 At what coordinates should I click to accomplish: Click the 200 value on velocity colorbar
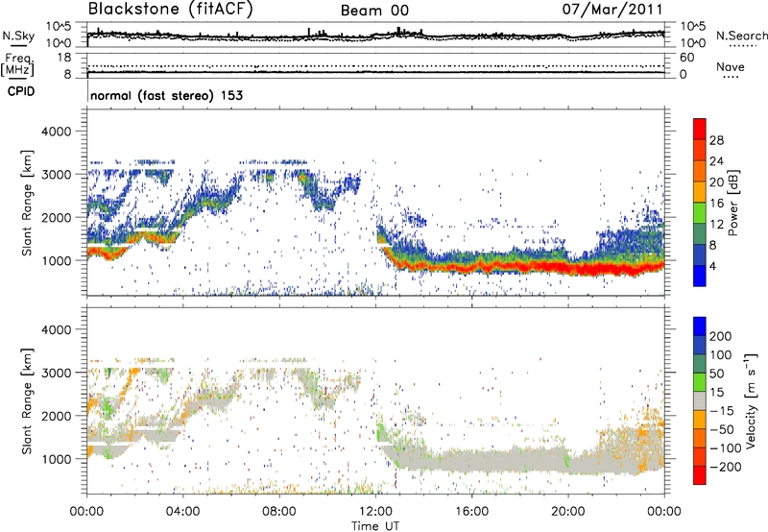tap(721, 336)
